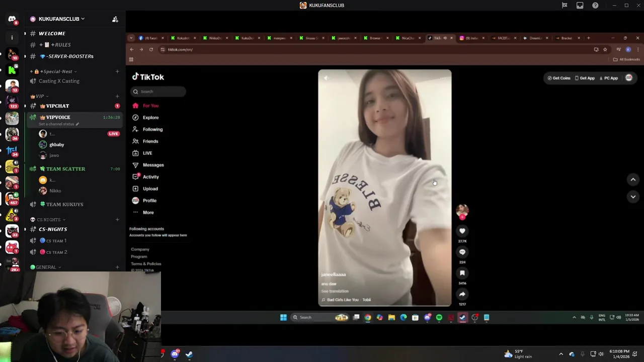Open comments on the TikTok video
The image size is (644, 362).
(462, 252)
